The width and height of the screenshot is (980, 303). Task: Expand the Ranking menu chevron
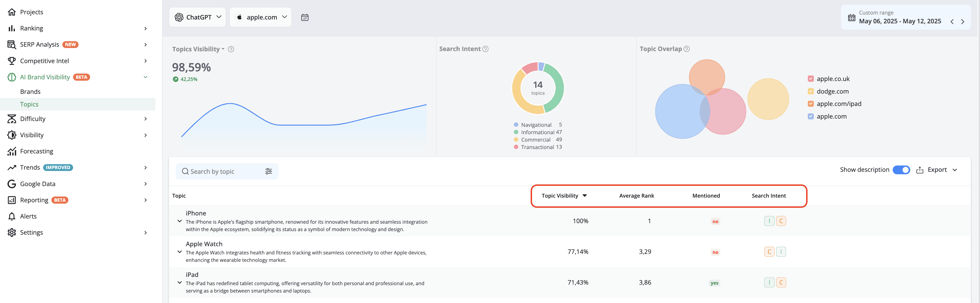tap(145, 29)
